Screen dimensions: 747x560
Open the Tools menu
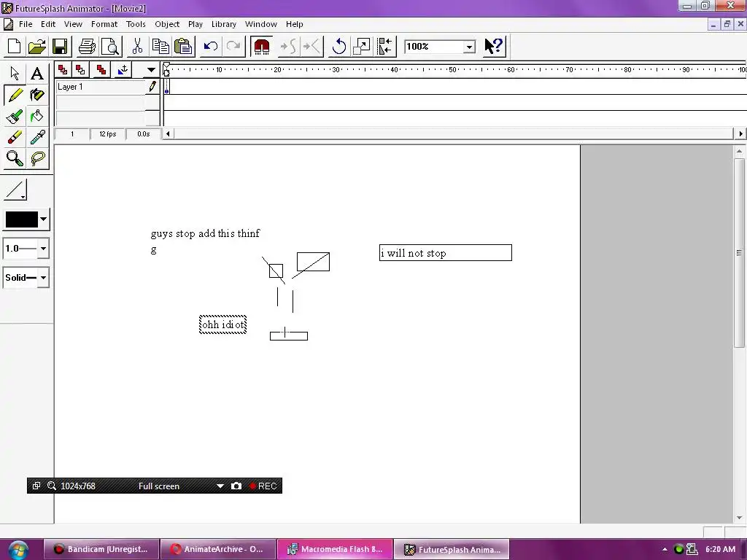pos(136,24)
